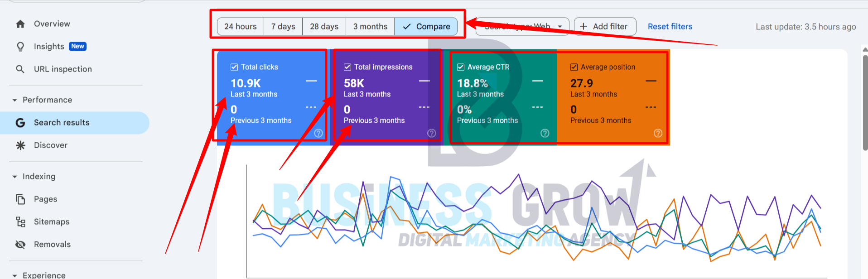Image resolution: width=868 pixels, height=279 pixels.
Task: Click the 18.8% average CTR value
Action: tap(473, 83)
